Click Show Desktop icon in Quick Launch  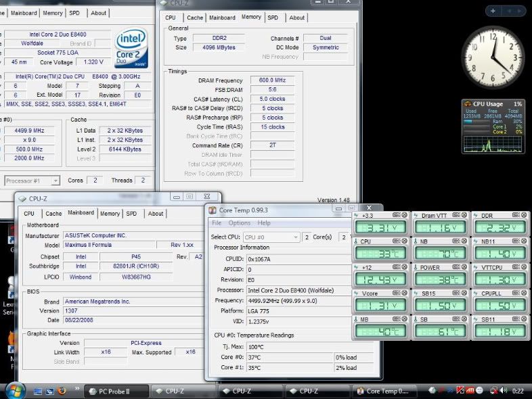pos(38,392)
